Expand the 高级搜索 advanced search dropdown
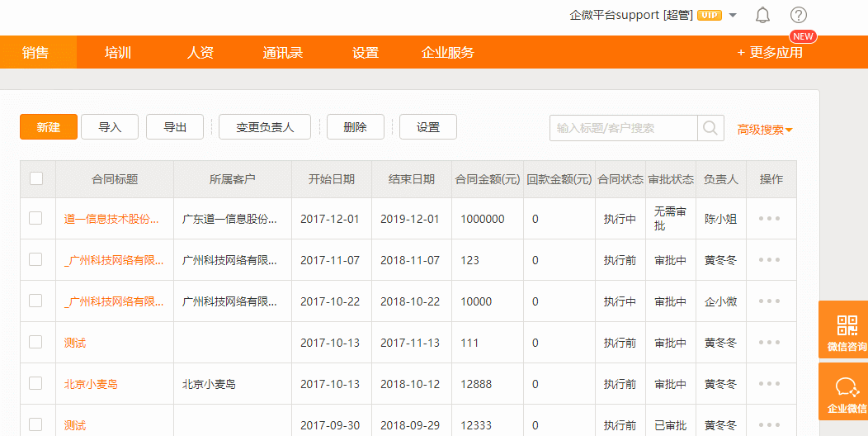The width and height of the screenshot is (868, 436). click(765, 130)
